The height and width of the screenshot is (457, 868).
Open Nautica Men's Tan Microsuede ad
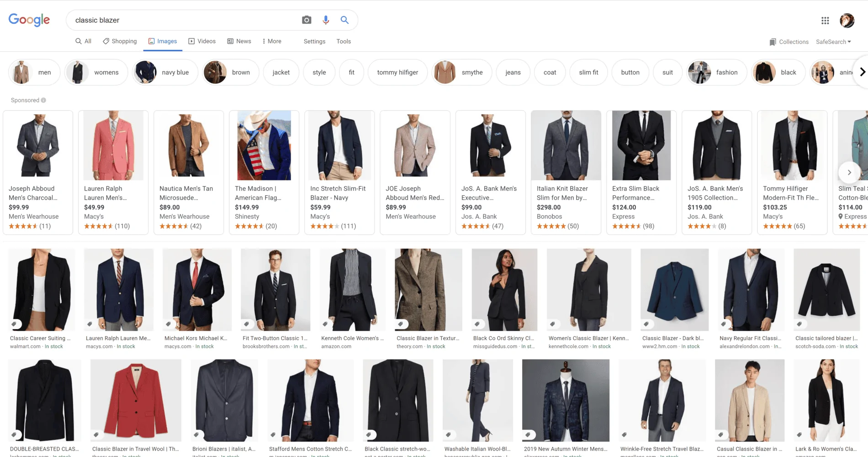coord(189,172)
